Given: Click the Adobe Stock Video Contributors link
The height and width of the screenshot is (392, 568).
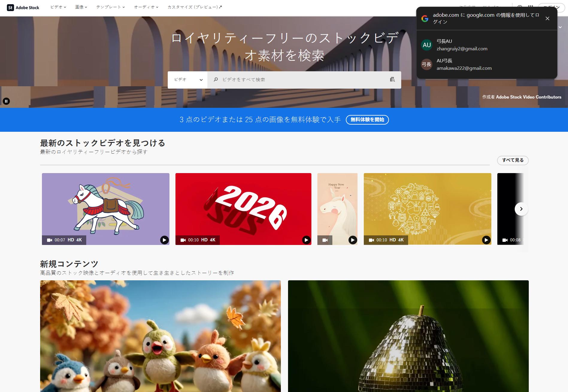Looking at the screenshot, I should (x=528, y=97).
